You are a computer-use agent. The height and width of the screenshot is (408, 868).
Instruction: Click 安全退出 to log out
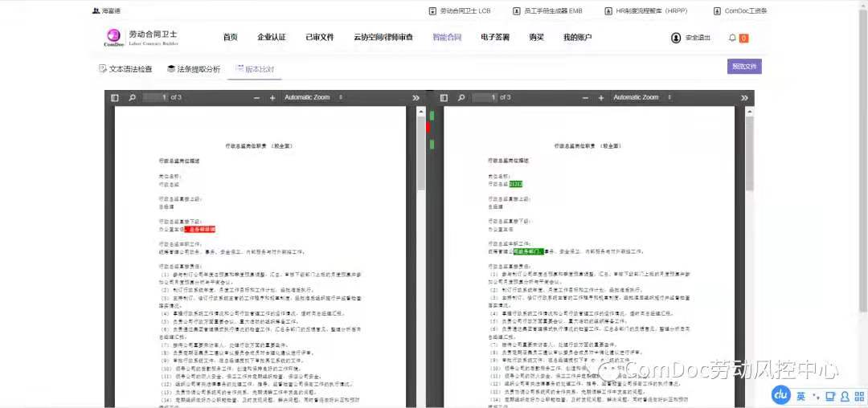pyautogui.click(x=691, y=38)
